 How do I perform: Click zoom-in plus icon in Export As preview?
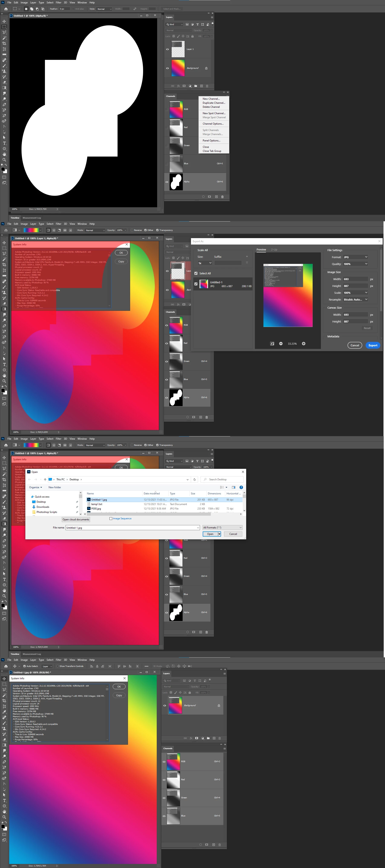(x=303, y=343)
